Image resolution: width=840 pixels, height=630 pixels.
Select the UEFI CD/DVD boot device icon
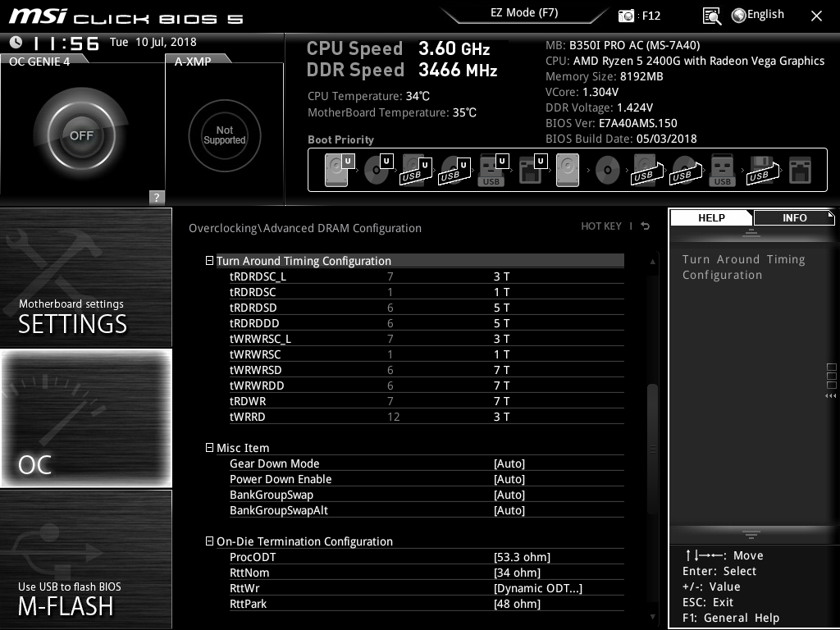(x=377, y=170)
